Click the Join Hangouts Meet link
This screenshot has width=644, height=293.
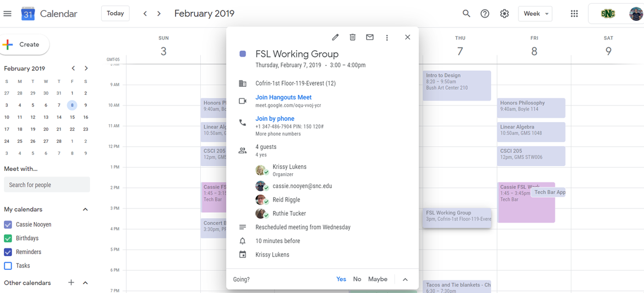tap(283, 97)
